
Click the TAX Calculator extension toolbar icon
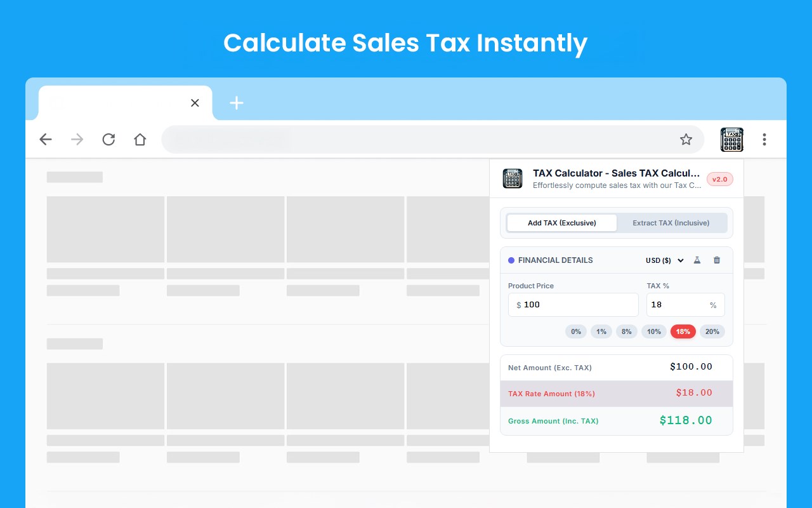point(731,140)
